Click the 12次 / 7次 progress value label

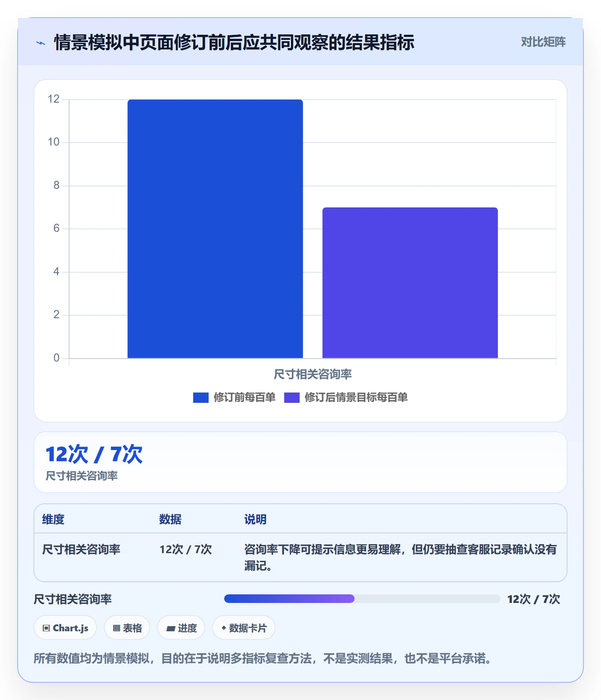point(534,599)
